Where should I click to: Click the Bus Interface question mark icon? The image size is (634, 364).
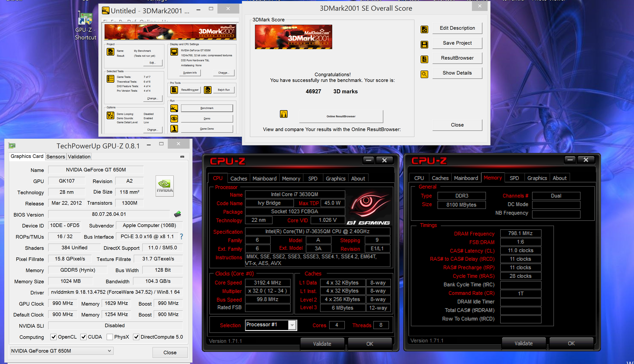point(181,236)
